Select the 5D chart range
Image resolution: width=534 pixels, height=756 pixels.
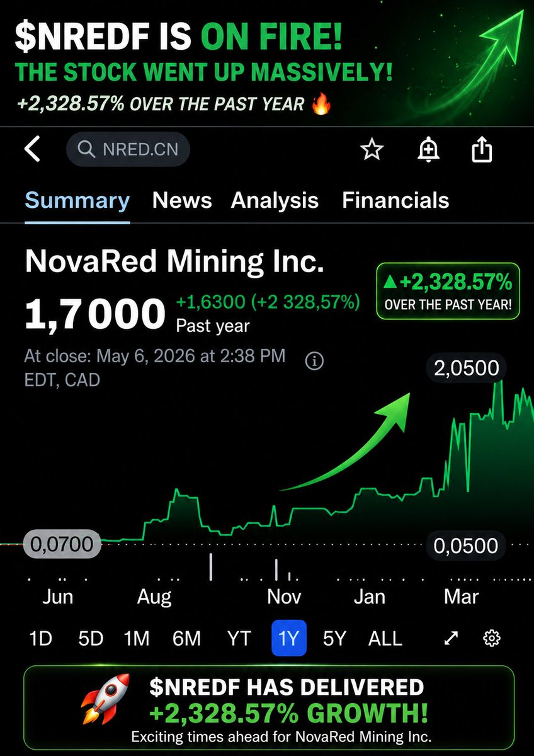pos(91,639)
